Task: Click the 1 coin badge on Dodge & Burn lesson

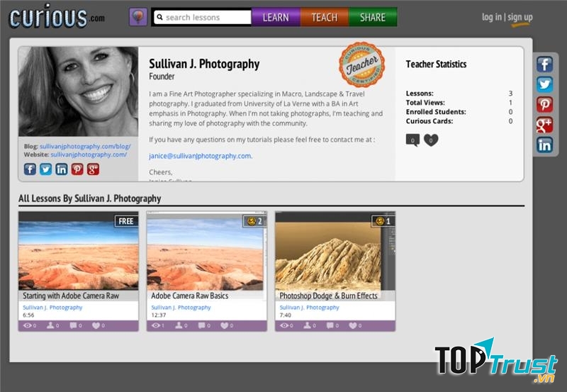Action: [x=383, y=221]
